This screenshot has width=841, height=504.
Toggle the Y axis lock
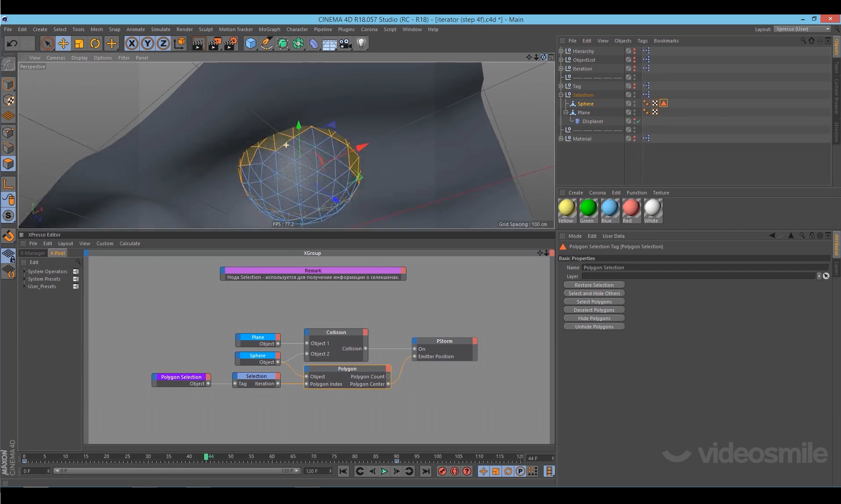148,43
